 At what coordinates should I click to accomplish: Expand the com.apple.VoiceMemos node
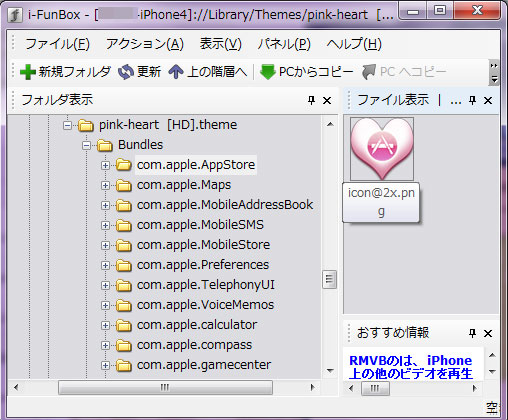[105, 305]
